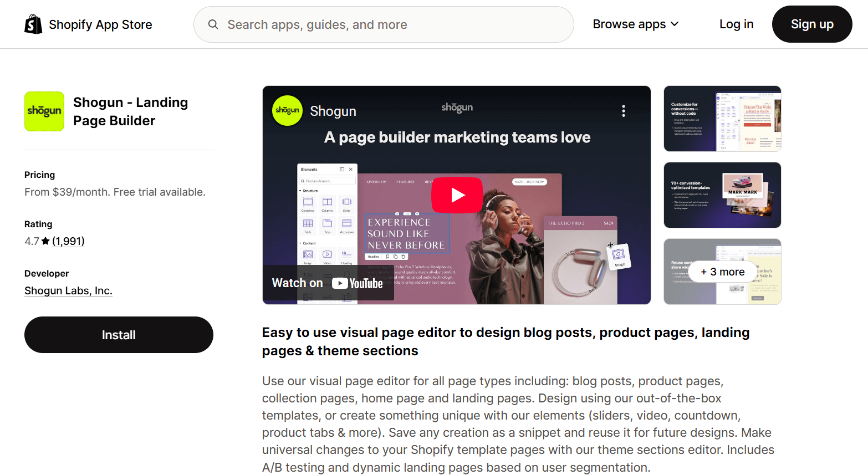Play the Shogun YouTube video
Viewport: 868px width, 475px height.
coord(457,195)
